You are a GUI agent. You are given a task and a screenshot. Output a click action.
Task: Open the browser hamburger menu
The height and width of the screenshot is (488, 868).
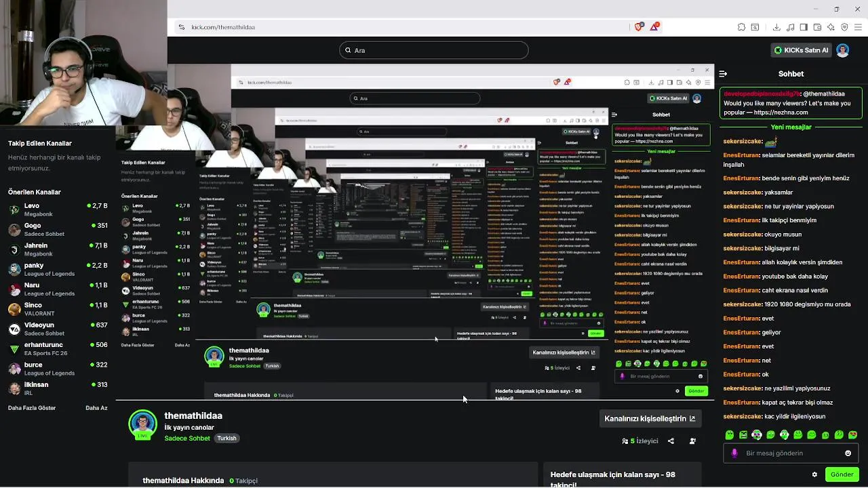click(859, 27)
